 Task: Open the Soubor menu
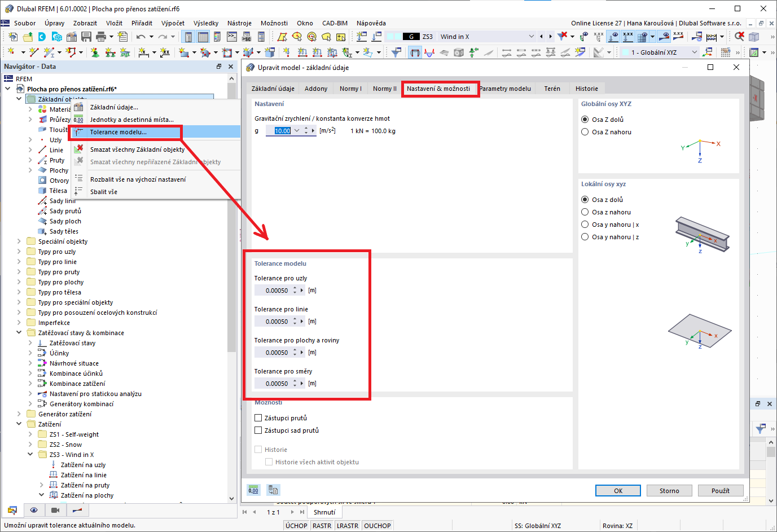(25, 23)
